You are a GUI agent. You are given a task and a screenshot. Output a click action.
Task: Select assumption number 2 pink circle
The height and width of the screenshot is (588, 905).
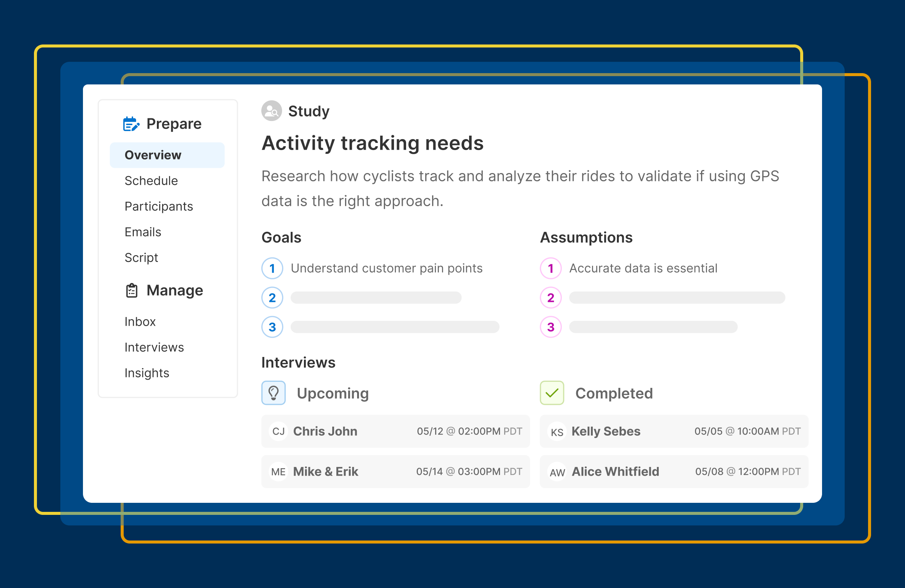click(551, 298)
